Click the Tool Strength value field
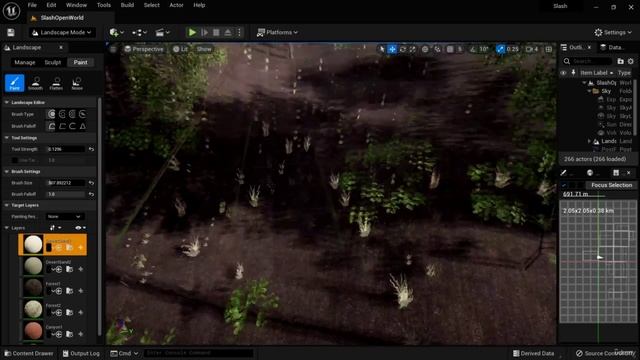The height and width of the screenshot is (360, 640). (x=66, y=149)
